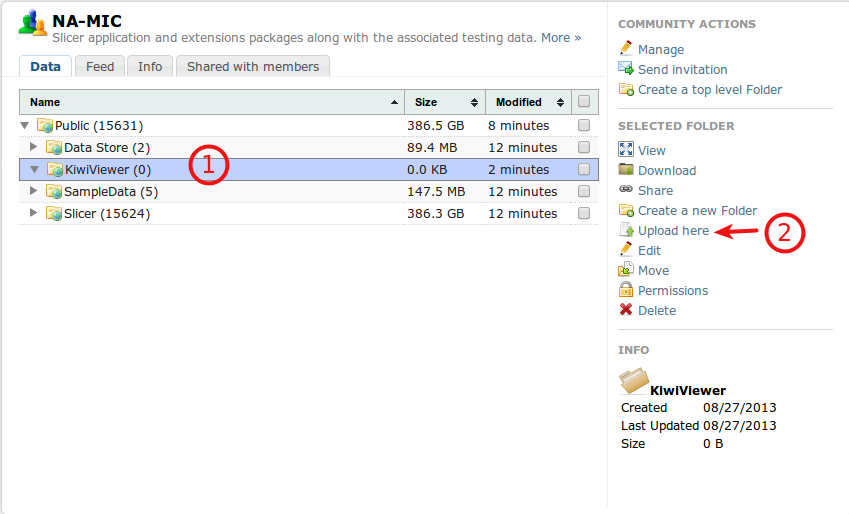Switch to the Feed tab
Viewport: 849px width, 514px height.
(x=100, y=67)
